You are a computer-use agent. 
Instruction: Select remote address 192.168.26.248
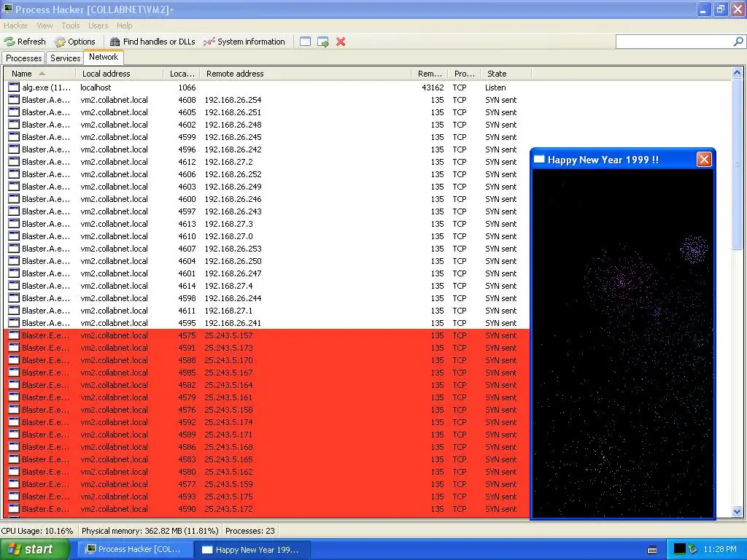(x=233, y=125)
